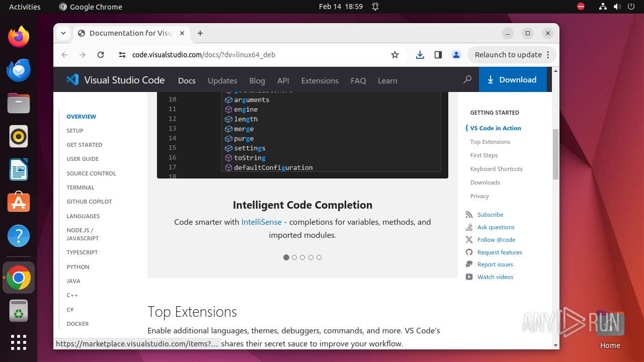Open the Learn nav item

coord(387,80)
